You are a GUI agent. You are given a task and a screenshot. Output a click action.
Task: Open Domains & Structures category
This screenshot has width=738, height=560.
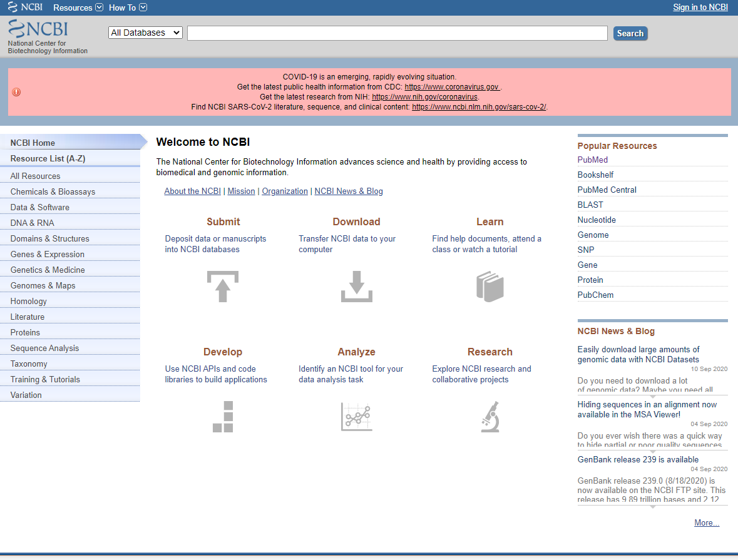(x=70, y=238)
